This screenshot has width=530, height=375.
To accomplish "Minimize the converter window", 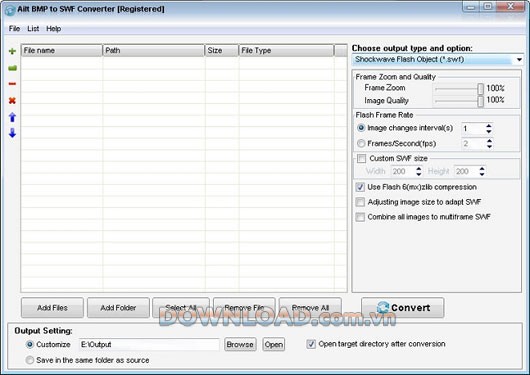I will pyautogui.click(x=471, y=6).
